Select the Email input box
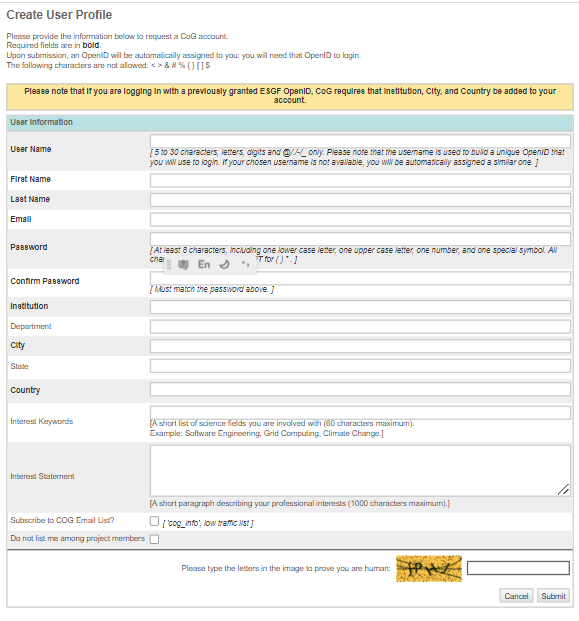The height and width of the screenshot is (621, 579). coord(360,219)
